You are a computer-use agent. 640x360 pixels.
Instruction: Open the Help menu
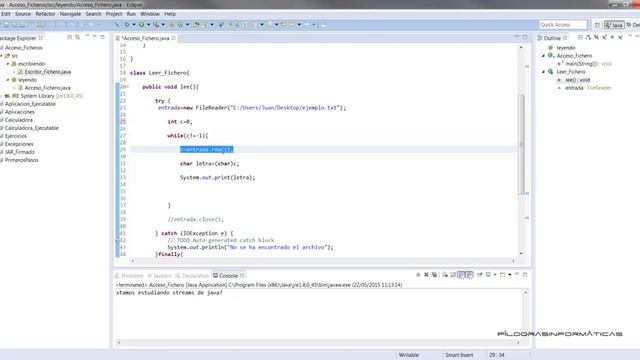(170, 14)
